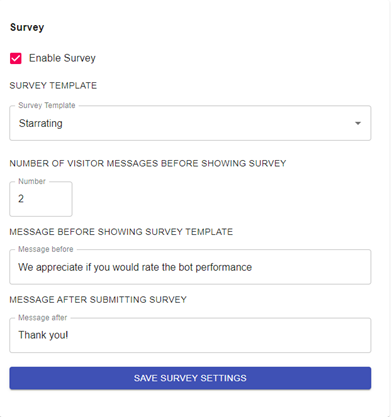
Task: Place cursor in the Thank you! text
Action: coord(43,335)
